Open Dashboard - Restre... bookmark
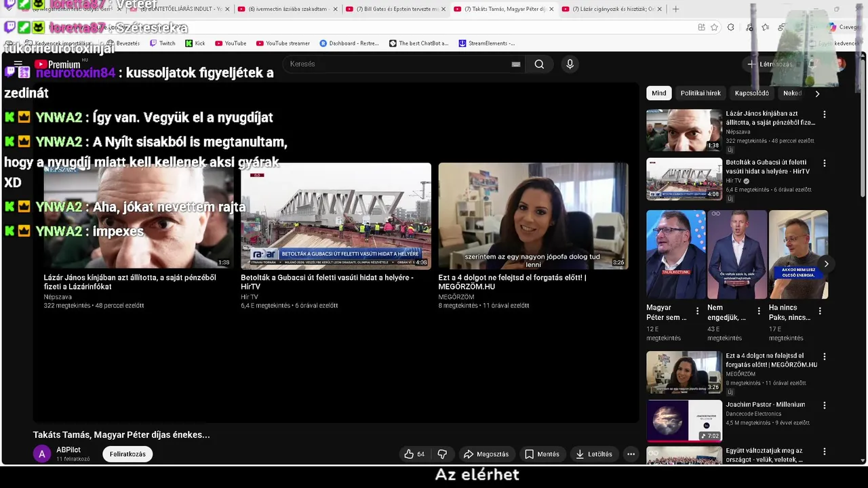This screenshot has height=488, width=868. point(349,43)
